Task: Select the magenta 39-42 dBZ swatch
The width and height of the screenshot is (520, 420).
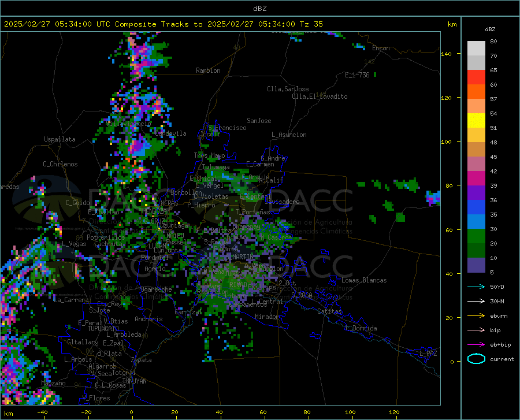Action: point(476,179)
